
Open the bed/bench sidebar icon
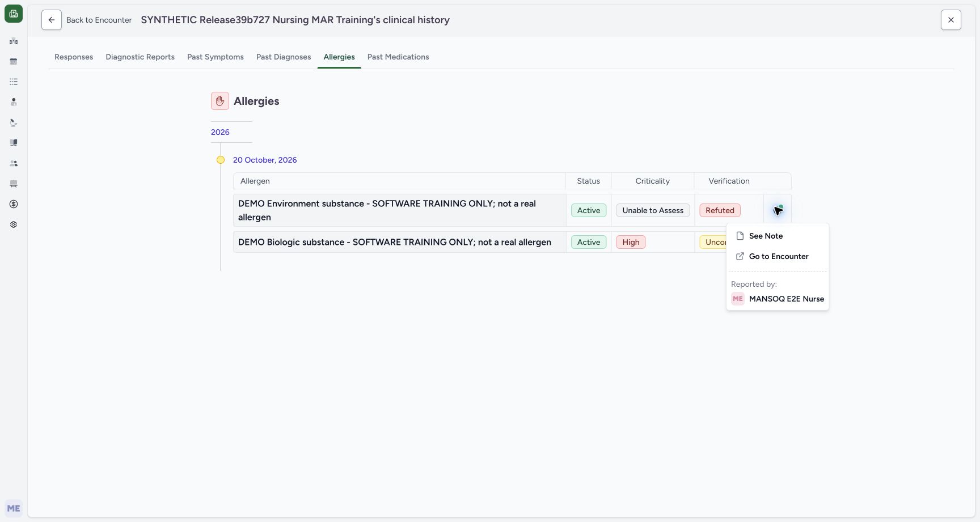pyautogui.click(x=14, y=184)
